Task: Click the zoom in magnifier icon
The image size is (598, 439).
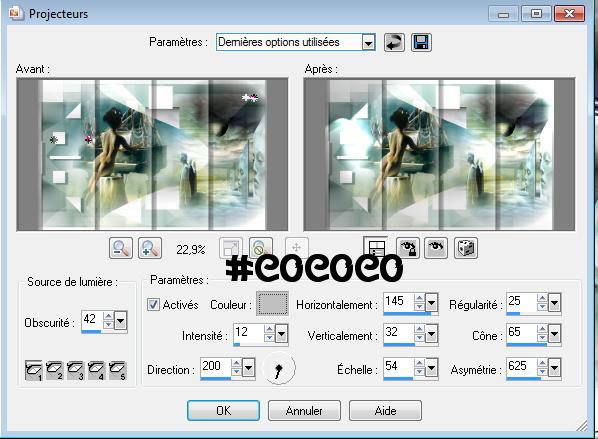Action: coord(150,248)
